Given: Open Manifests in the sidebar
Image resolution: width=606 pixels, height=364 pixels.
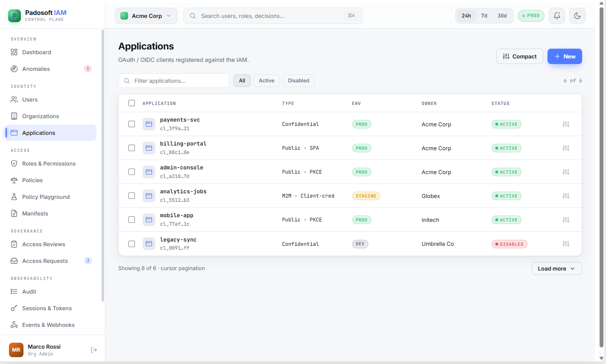Looking at the screenshot, I should pos(51,213).
